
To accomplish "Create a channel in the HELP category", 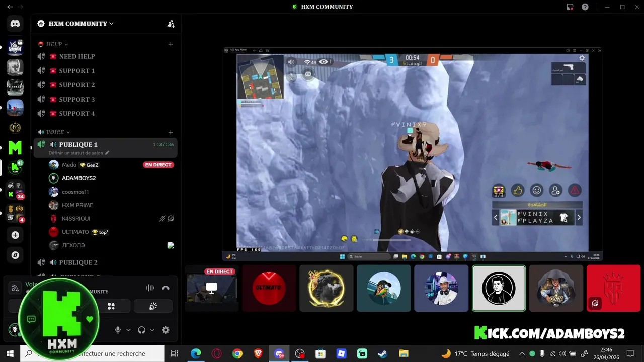I will pos(171,44).
